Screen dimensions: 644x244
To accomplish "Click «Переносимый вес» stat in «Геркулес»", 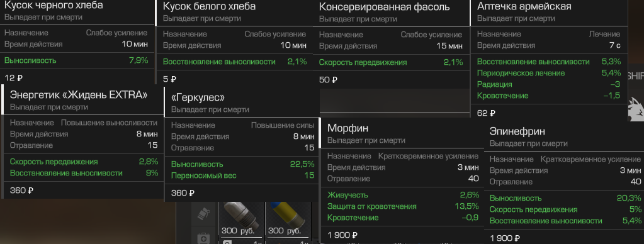I will pyautogui.click(x=204, y=175).
